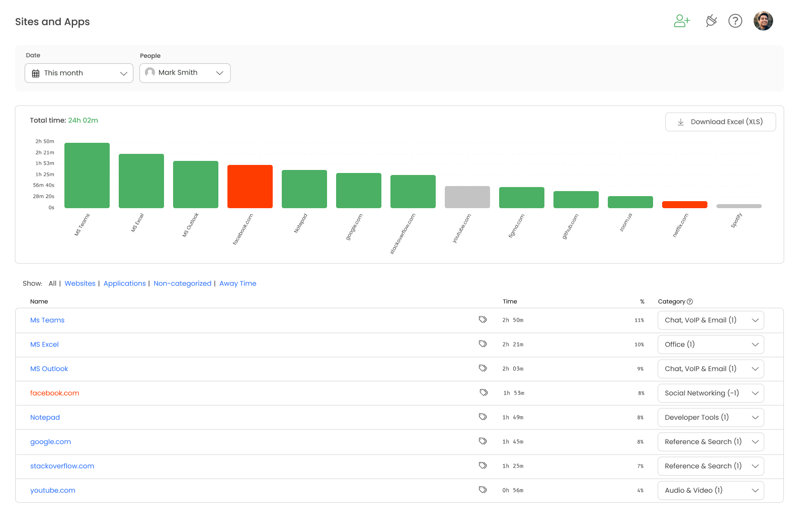Click the google.com chart bar
Screen dimensions: 799x532
tap(359, 191)
